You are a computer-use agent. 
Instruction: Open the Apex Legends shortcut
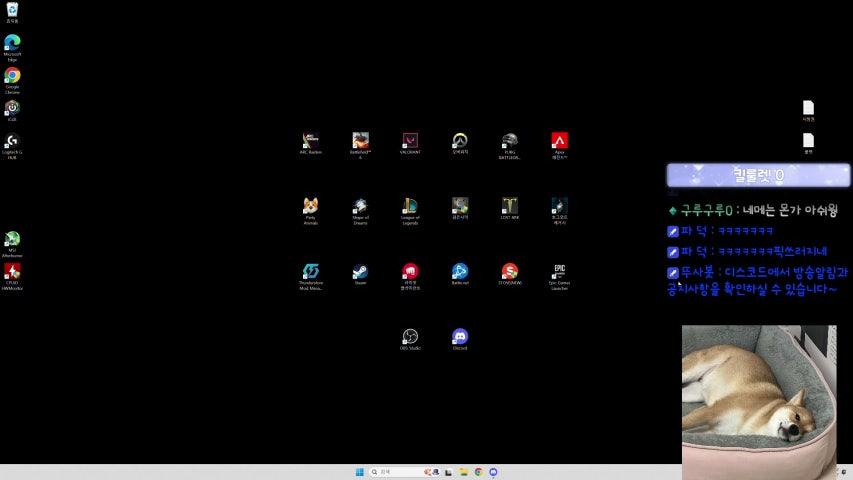(x=560, y=141)
